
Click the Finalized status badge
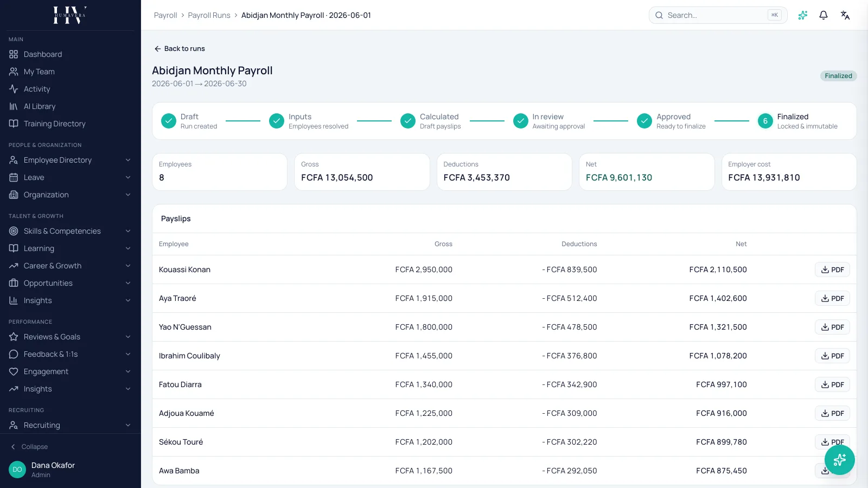pos(838,76)
